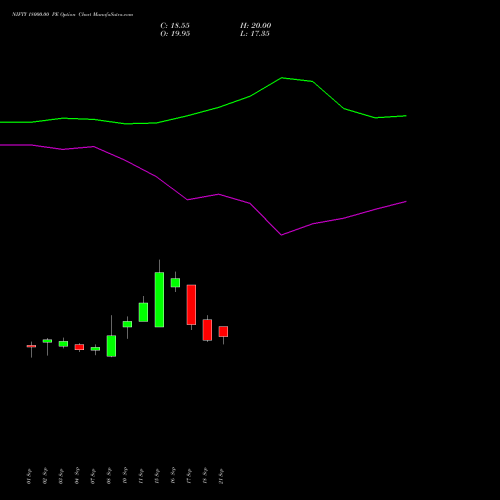The height and width of the screenshot is (500, 500).
Task: Click the open value 'O: 19.95'
Action: 175,34
